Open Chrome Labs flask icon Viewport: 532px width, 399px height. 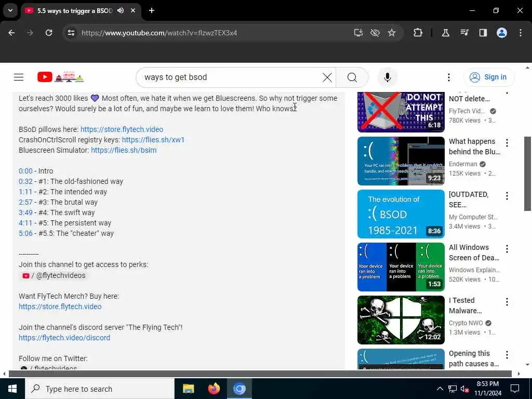point(445,33)
